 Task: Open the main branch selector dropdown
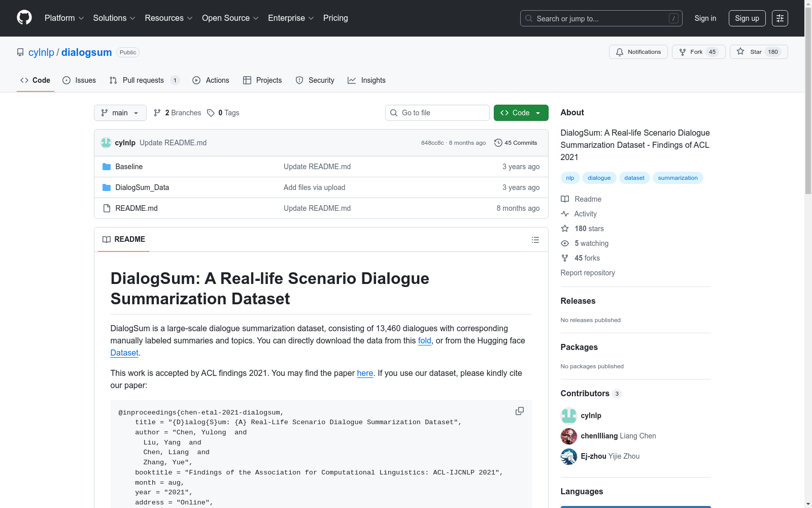point(120,113)
